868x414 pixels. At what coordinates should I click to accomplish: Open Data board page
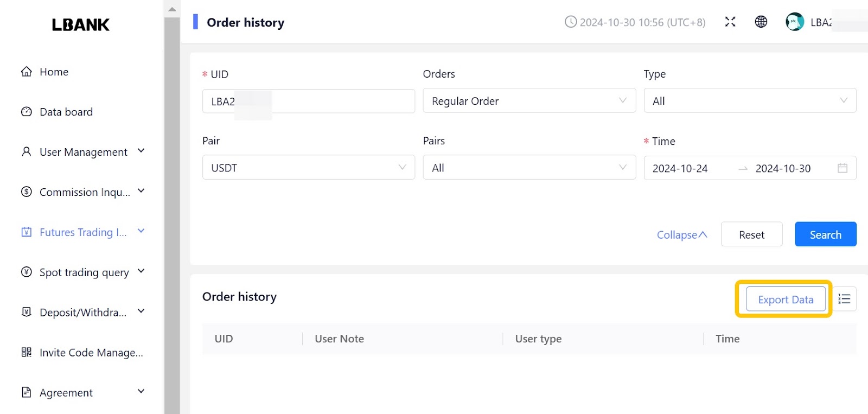point(66,112)
